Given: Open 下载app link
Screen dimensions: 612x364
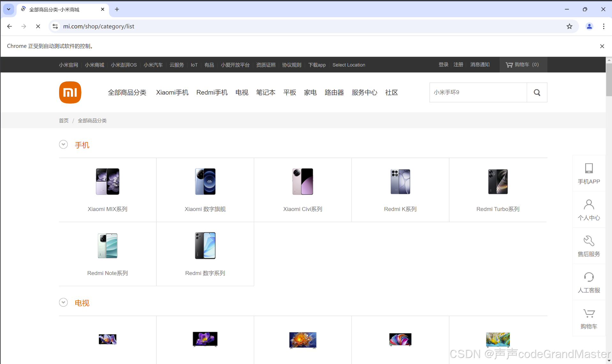Looking at the screenshot, I should tap(317, 65).
